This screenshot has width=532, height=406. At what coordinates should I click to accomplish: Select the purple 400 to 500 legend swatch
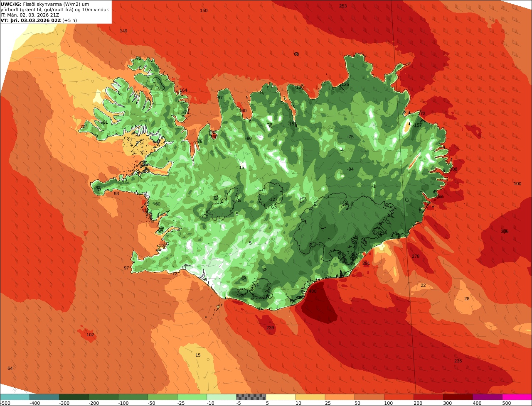487,397
